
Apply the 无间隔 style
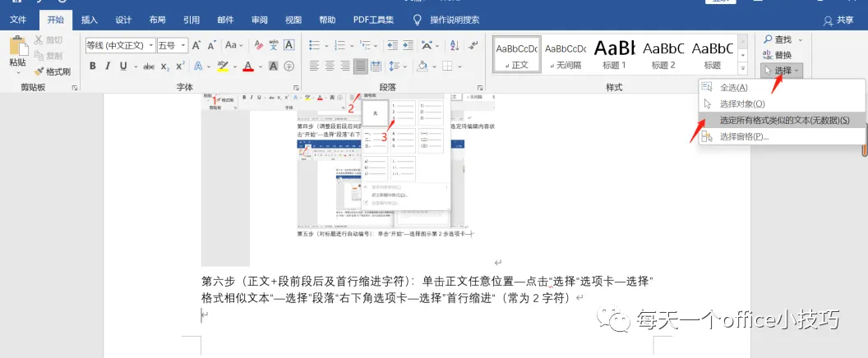click(x=566, y=55)
